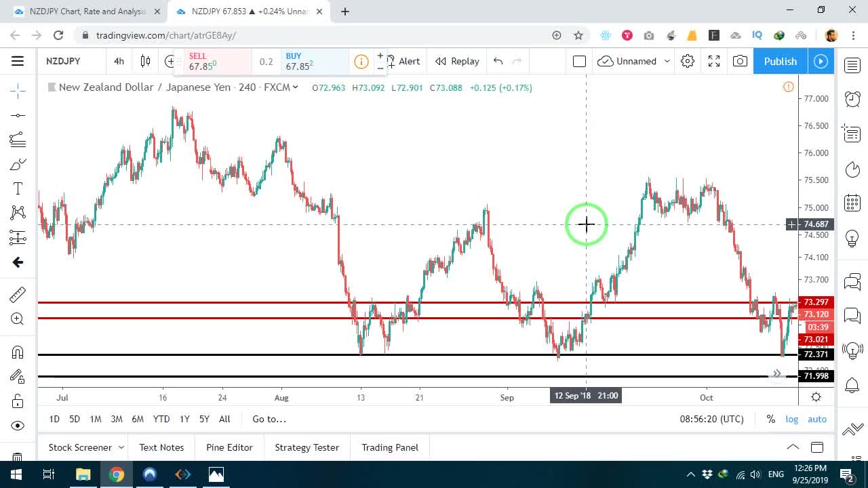Select the trend line drawing tool

[x=18, y=115]
